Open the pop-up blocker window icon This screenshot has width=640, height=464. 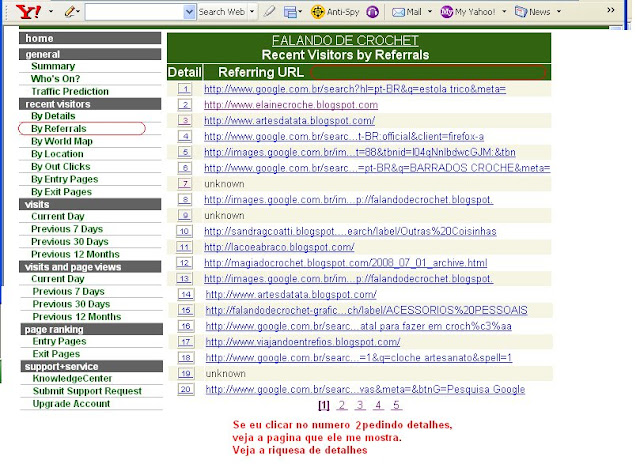tap(290, 12)
